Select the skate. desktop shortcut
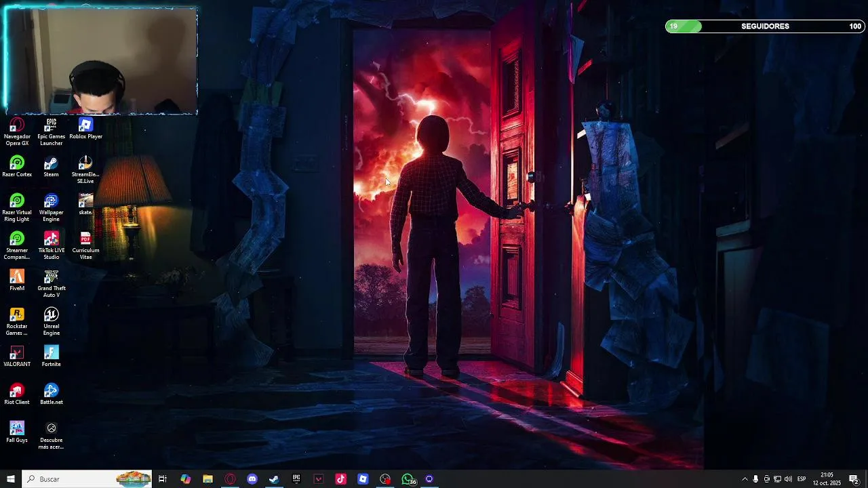The width and height of the screenshot is (868, 488). pyautogui.click(x=85, y=205)
